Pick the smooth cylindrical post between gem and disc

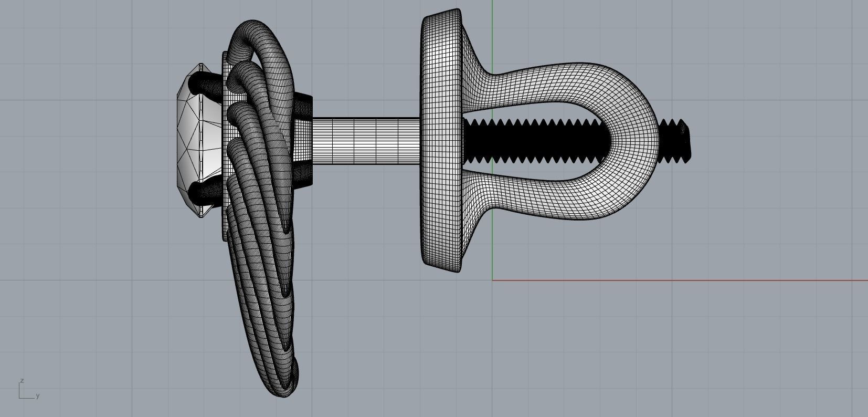(x=366, y=141)
